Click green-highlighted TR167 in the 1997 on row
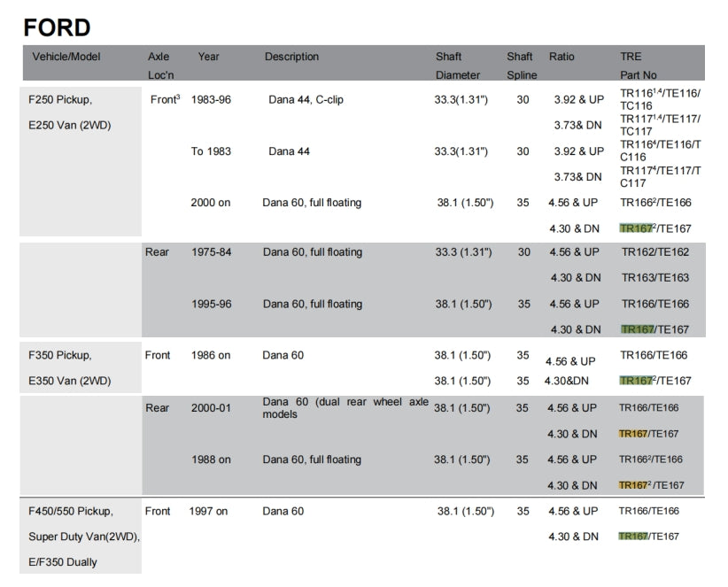This screenshot has height=587, width=728. [x=633, y=537]
